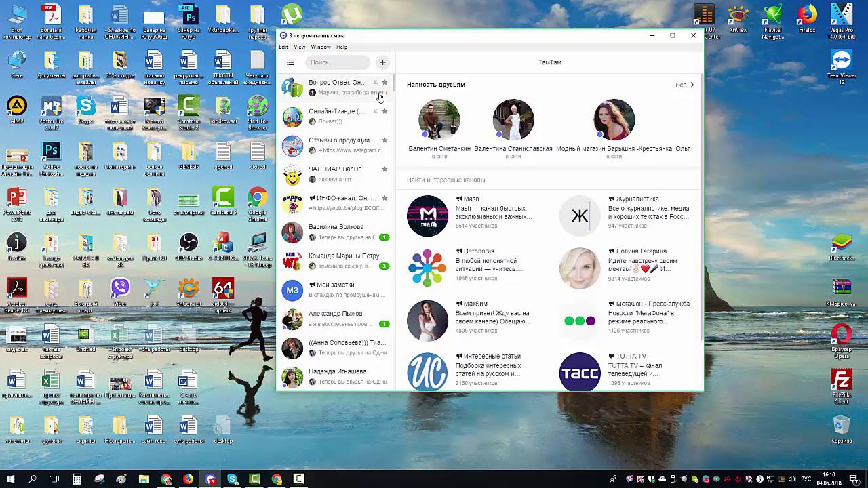This screenshot has width=868, height=488.
Task: Toggle favorite star on ЧАТ ПИАР TianDe
Action: click(384, 169)
